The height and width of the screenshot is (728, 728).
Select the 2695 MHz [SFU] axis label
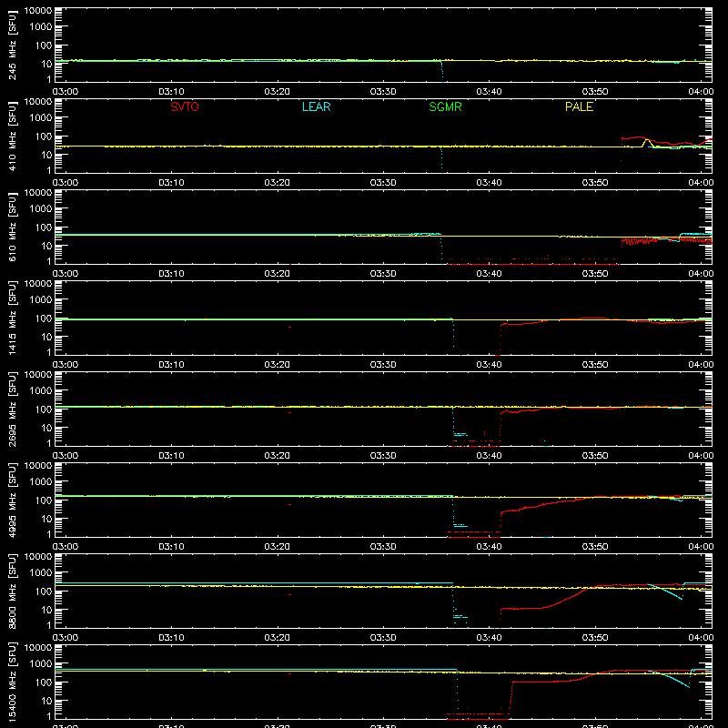pos(13,409)
